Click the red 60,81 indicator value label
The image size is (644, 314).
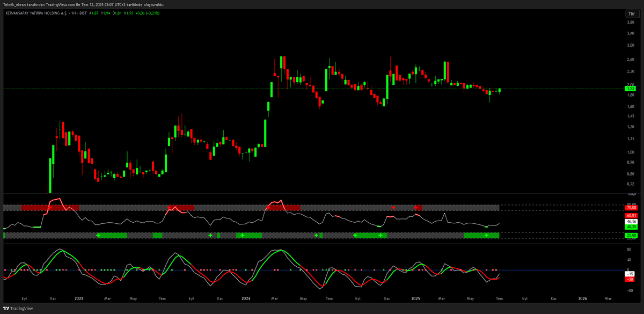click(x=631, y=215)
